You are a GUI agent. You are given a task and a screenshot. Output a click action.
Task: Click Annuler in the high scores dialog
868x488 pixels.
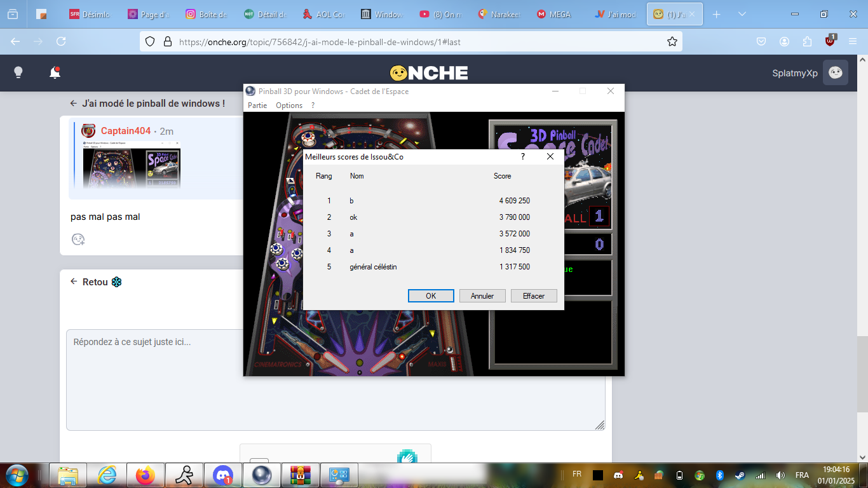(x=482, y=295)
